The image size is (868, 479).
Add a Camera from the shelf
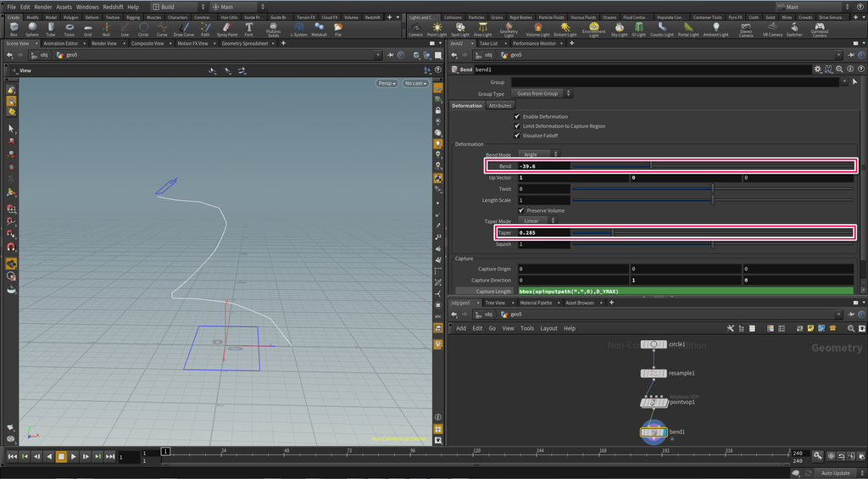(x=415, y=30)
